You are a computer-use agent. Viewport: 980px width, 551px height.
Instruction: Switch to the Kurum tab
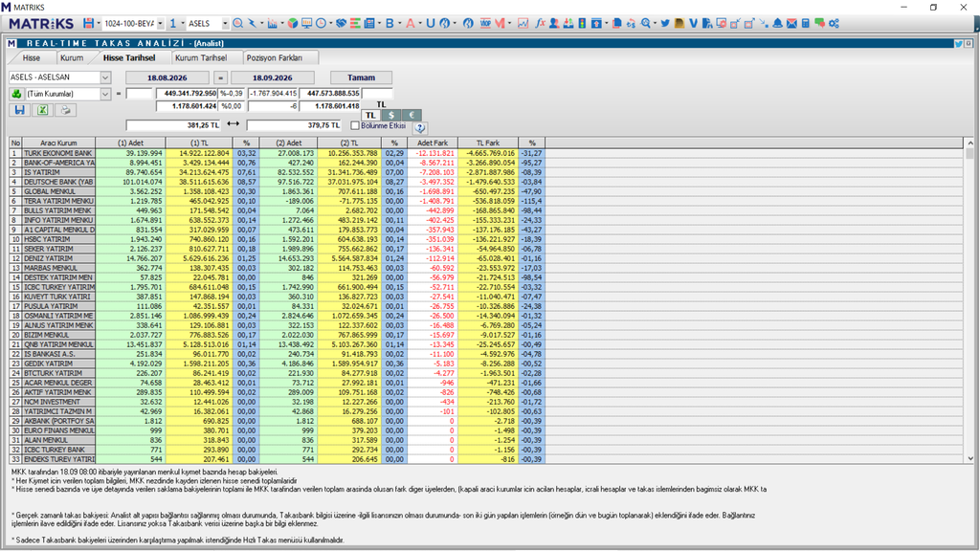click(x=71, y=57)
